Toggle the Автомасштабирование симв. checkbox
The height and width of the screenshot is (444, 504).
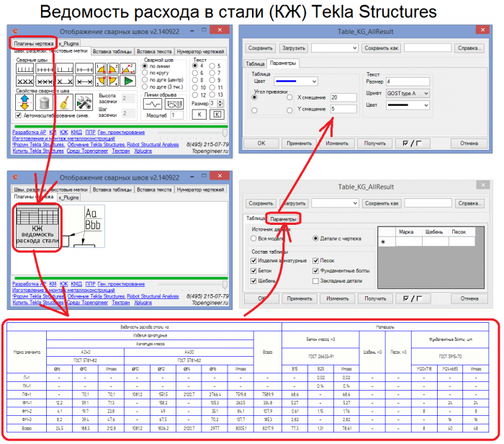[19, 115]
